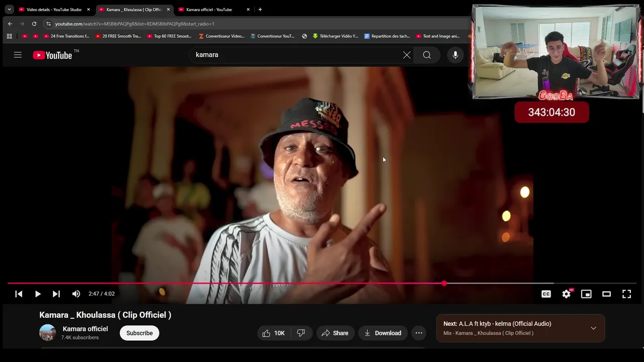Run search with magnifier button
The image size is (644, 362).
[427, 55]
